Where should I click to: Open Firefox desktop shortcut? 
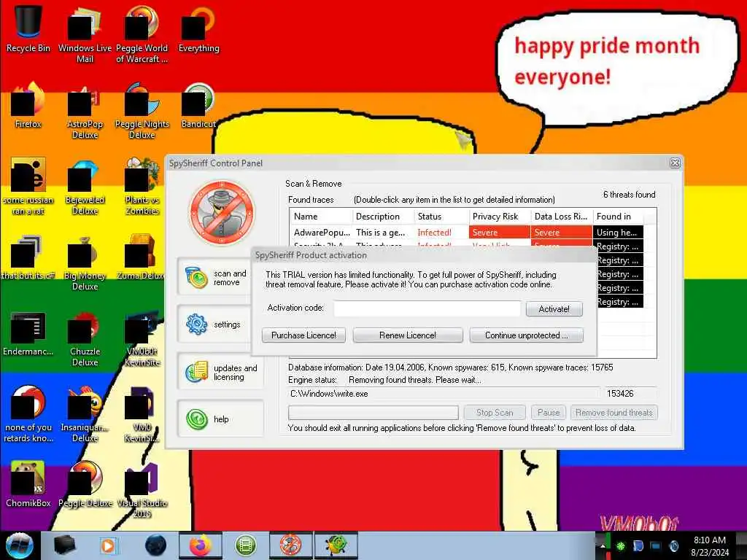coord(28,105)
